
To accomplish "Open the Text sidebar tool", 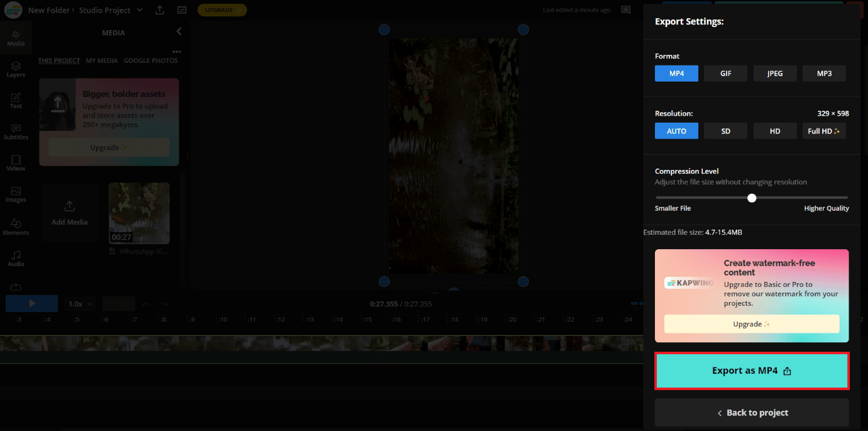I will point(16,101).
